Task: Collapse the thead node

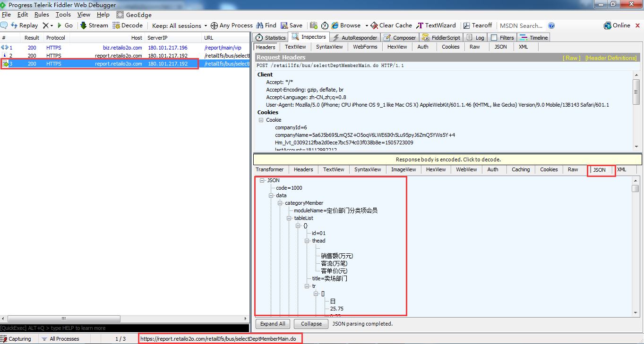Action: coord(307,241)
